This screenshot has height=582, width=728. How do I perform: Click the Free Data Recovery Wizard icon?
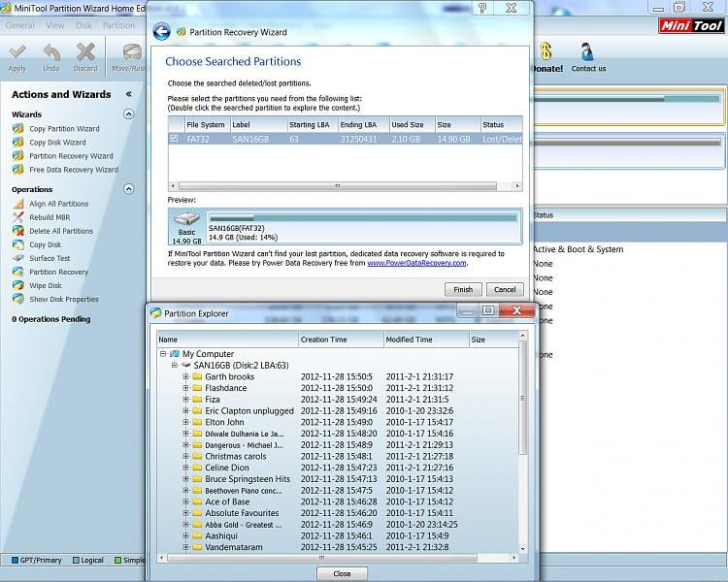point(18,170)
